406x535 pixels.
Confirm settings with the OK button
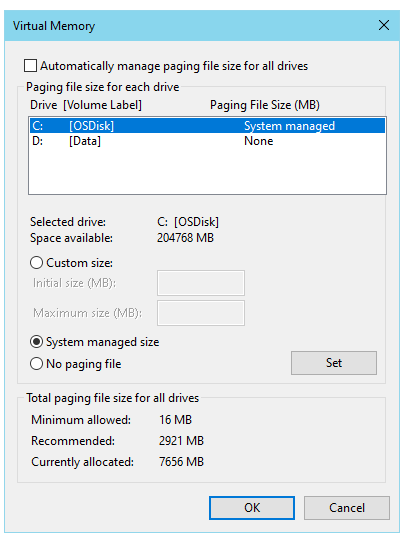pos(252,508)
